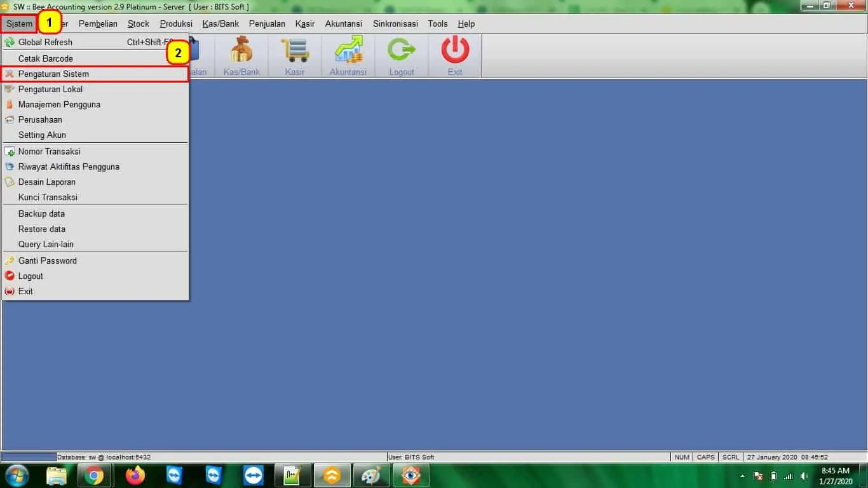Select Exit in the Sistem dropdown menu
Image resolution: width=868 pixels, height=488 pixels.
[x=95, y=291]
